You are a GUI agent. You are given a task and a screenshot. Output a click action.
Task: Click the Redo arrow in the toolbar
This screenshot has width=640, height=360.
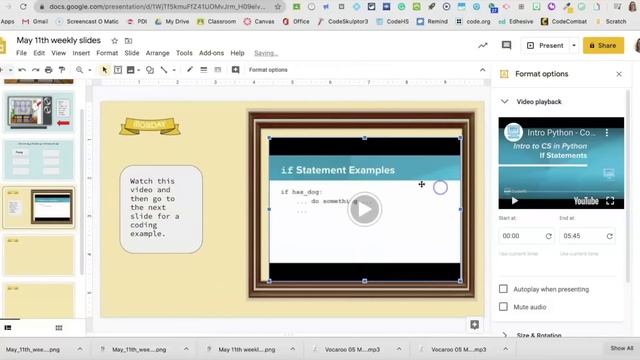tap(36, 70)
